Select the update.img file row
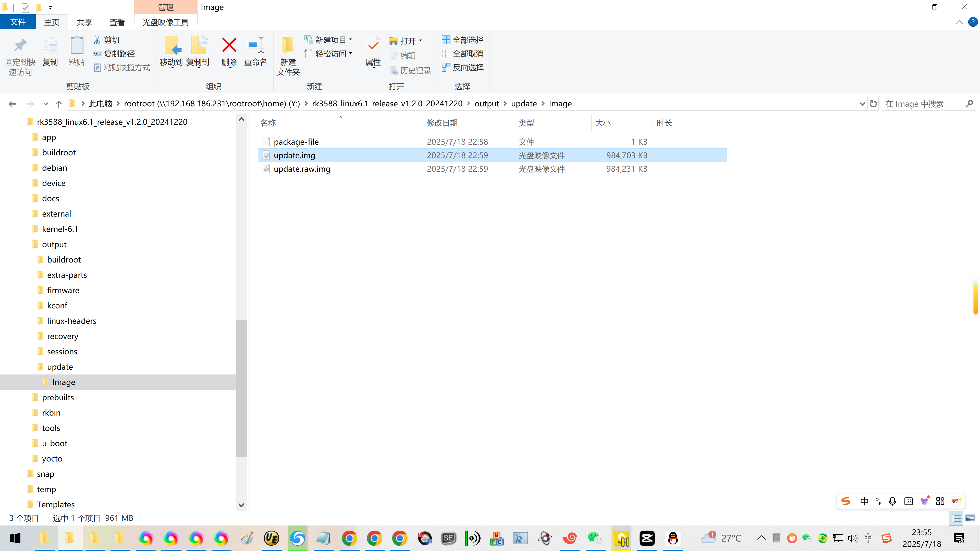The image size is (980, 551). (492, 155)
